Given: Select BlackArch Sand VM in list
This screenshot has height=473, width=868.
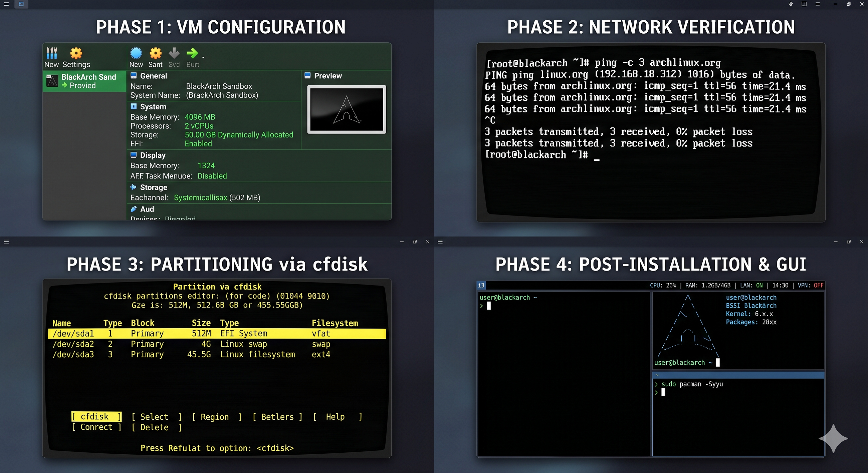Looking at the screenshot, I should 84,81.
